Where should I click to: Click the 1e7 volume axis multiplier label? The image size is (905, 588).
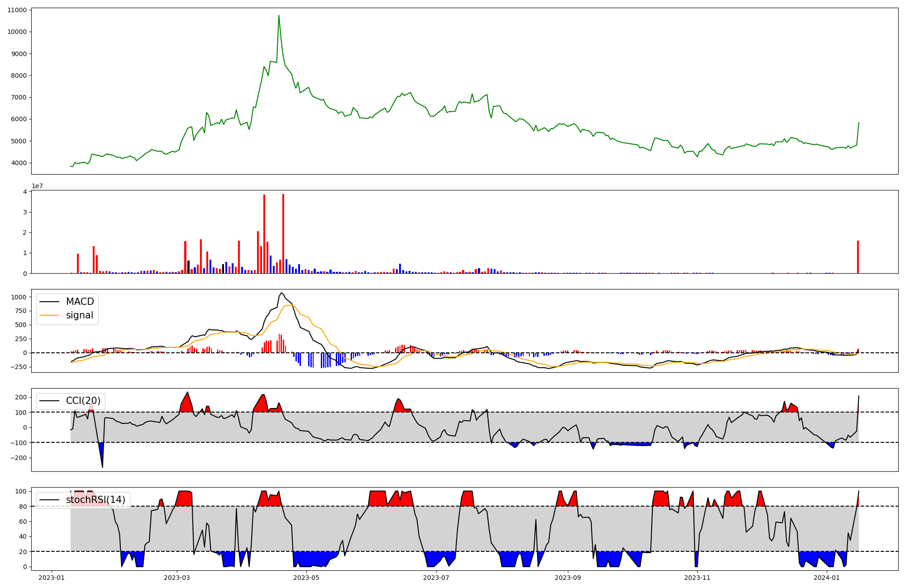37,186
